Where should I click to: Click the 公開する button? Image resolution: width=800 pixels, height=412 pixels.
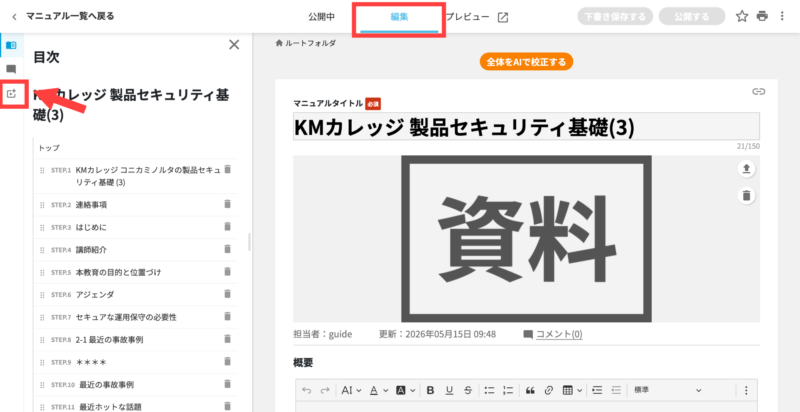point(692,16)
